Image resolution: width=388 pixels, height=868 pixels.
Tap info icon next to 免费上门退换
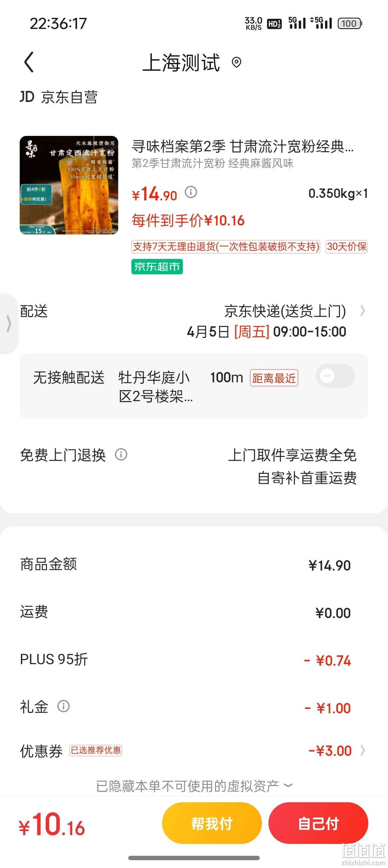pos(121,455)
